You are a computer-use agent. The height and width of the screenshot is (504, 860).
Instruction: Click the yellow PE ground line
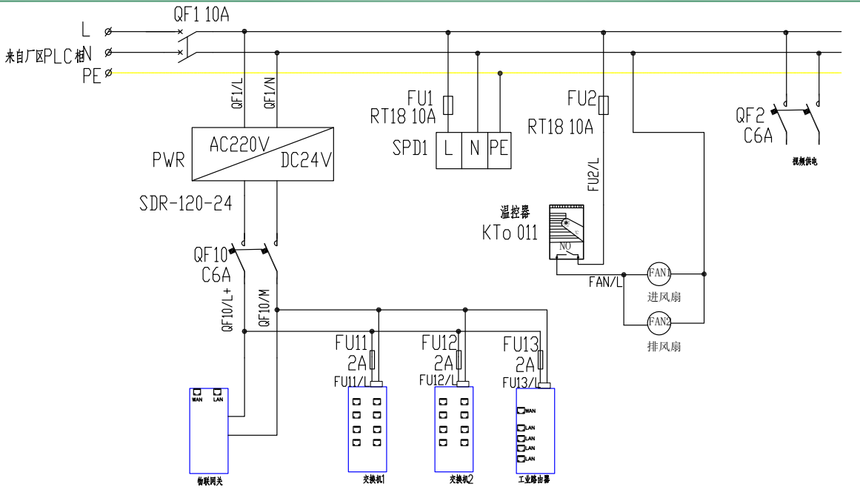click(476, 72)
